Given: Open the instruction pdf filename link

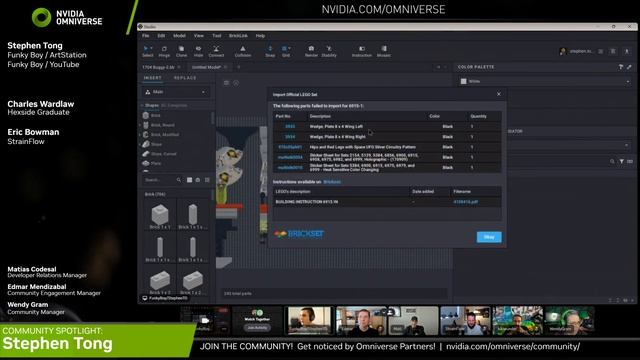Looking at the screenshot, I should (465, 202).
